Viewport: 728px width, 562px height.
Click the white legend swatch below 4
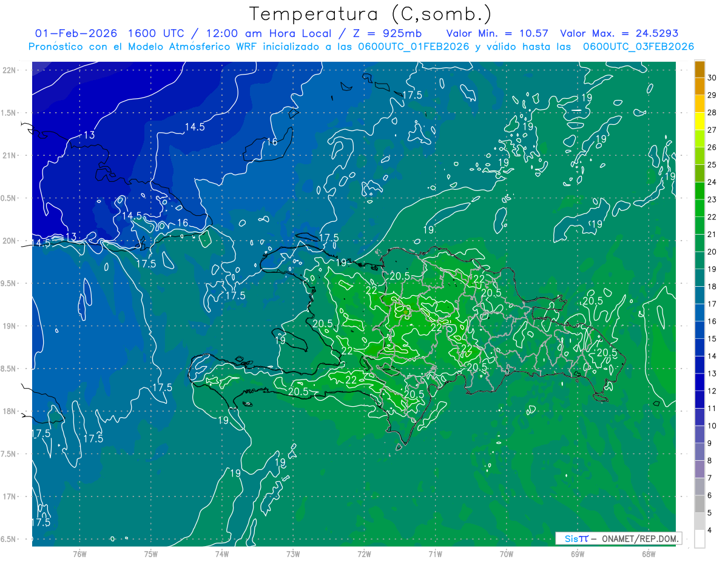(x=699, y=539)
